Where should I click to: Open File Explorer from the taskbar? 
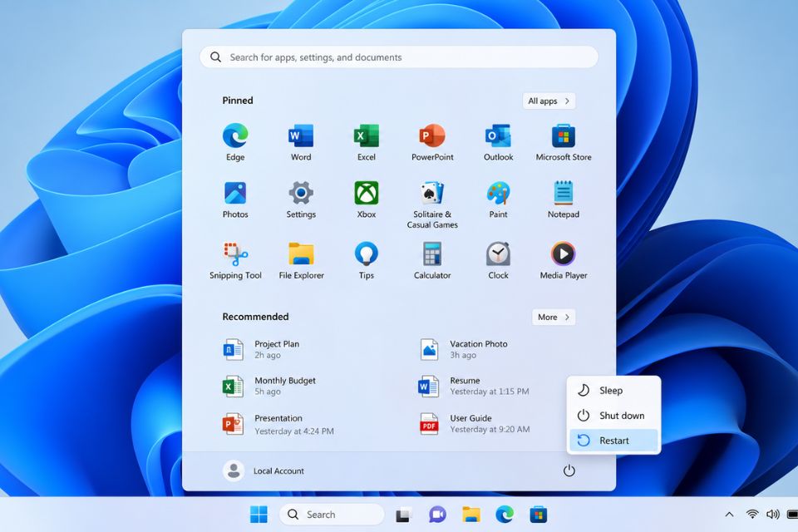tap(471, 515)
